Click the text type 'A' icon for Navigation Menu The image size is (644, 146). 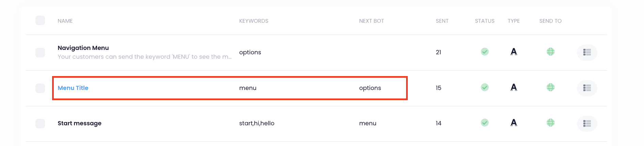tap(514, 52)
